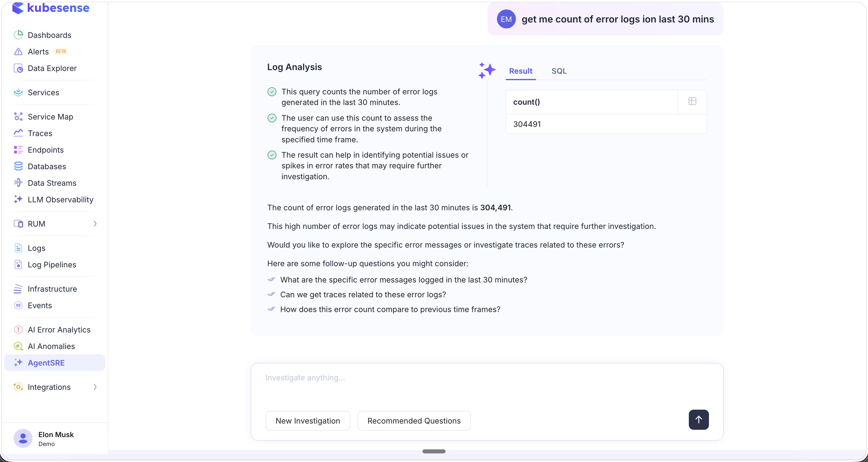Click the Log Analysis heading
Image resolution: width=868 pixels, height=462 pixels.
tap(294, 67)
